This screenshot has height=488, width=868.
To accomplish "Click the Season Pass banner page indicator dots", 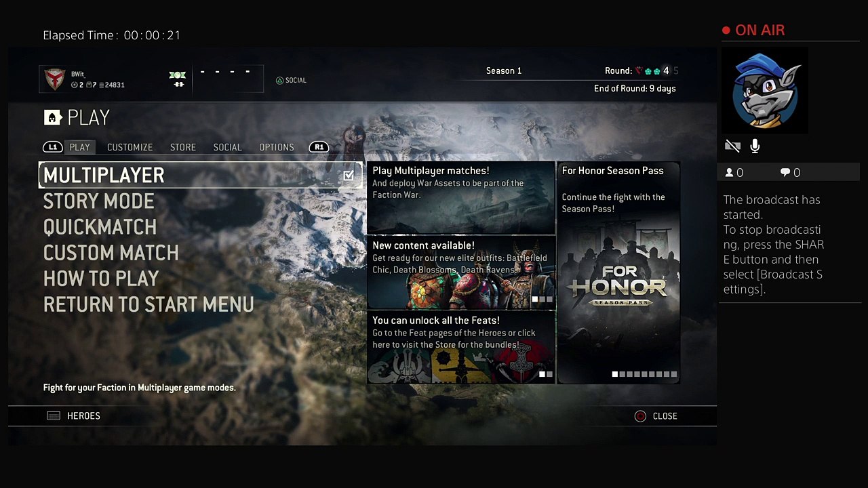I will point(644,374).
